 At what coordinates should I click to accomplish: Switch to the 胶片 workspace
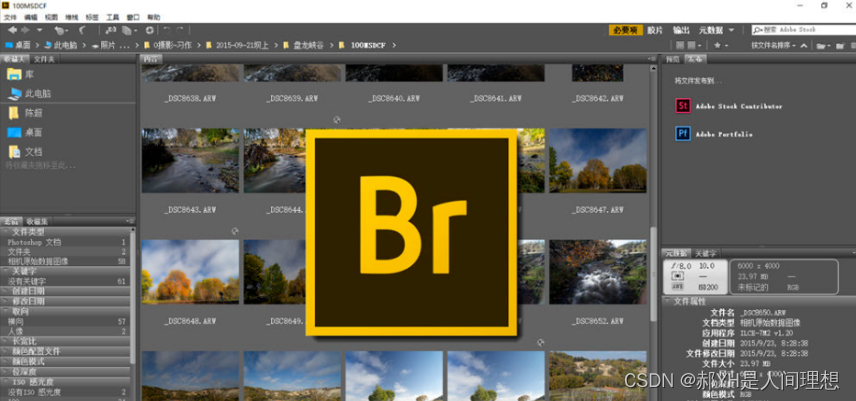click(655, 31)
